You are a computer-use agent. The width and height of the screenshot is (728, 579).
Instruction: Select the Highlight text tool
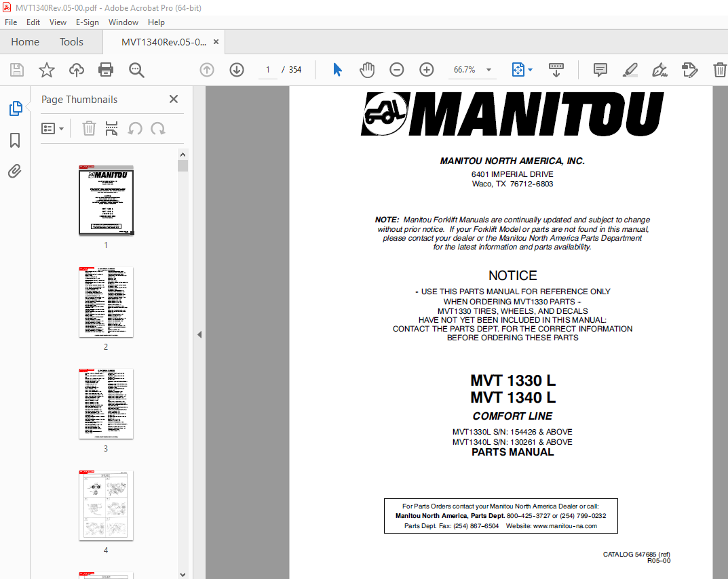630,70
